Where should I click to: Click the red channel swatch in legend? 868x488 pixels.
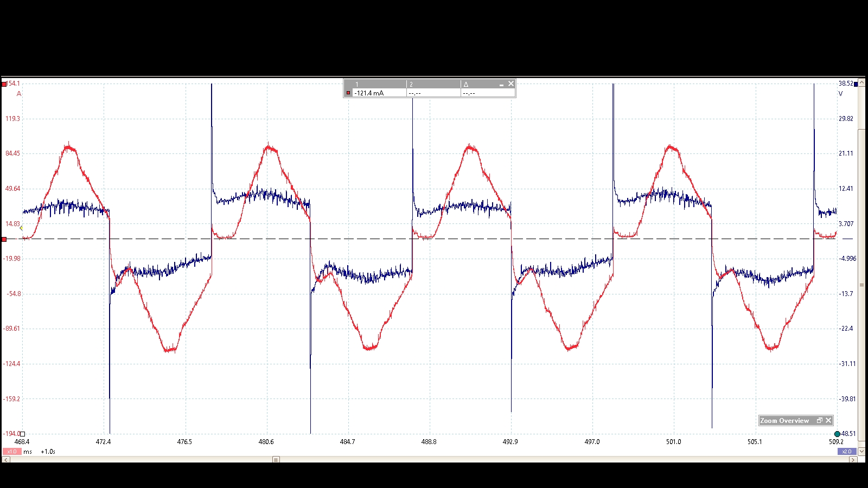tap(348, 93)
